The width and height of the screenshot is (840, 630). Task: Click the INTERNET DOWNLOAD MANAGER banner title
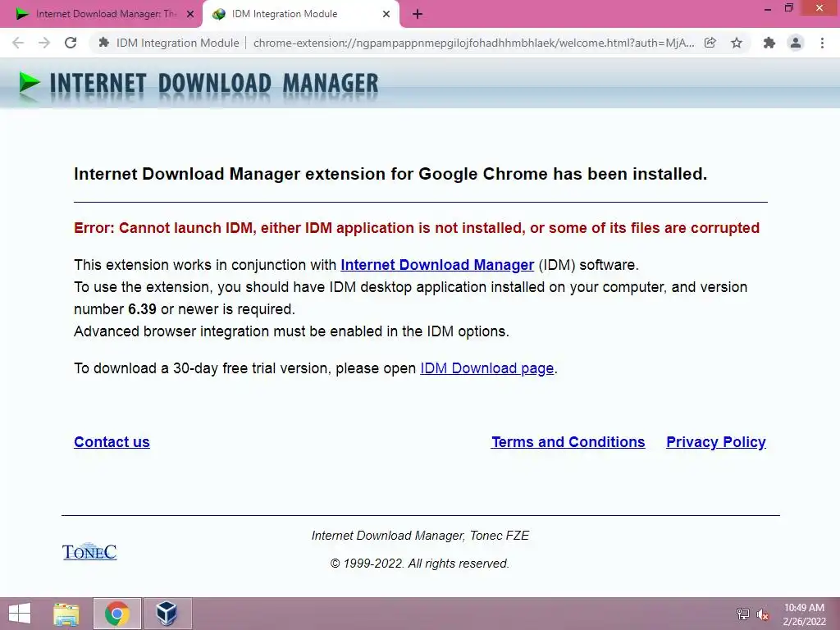[214, 84]
